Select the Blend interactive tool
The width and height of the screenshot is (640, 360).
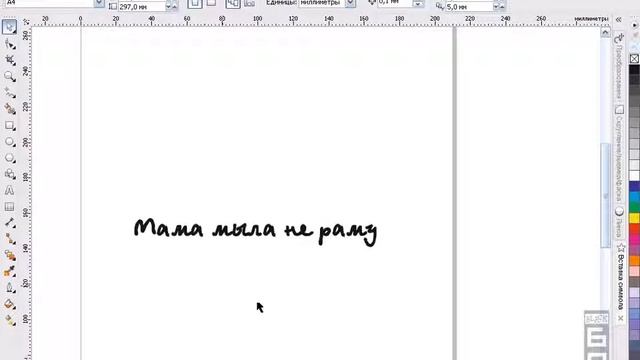tap(10, 256)
